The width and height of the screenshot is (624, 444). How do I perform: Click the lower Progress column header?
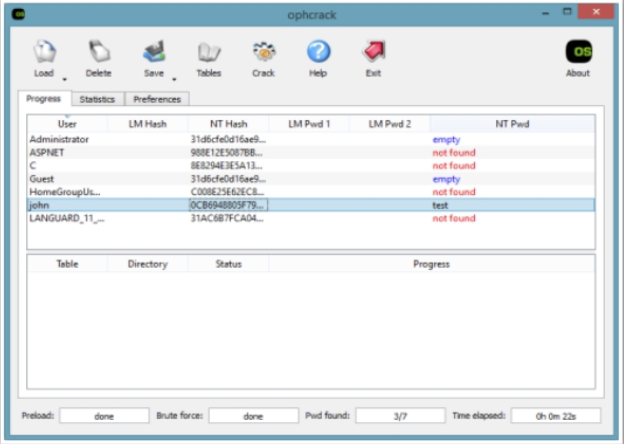click(x=432, y=264)
